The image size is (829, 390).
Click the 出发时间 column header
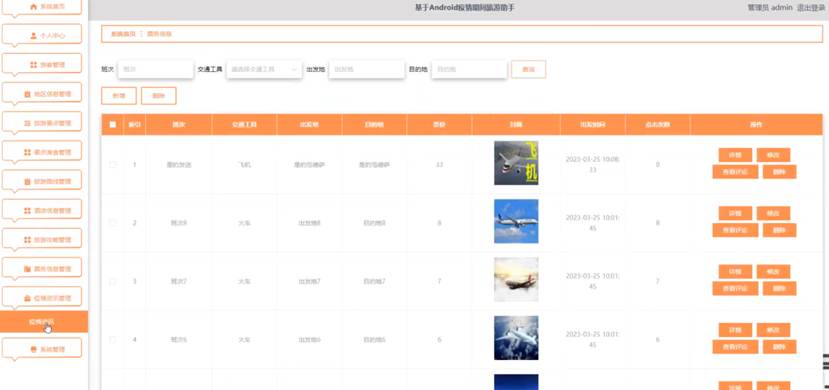[592, 125]
